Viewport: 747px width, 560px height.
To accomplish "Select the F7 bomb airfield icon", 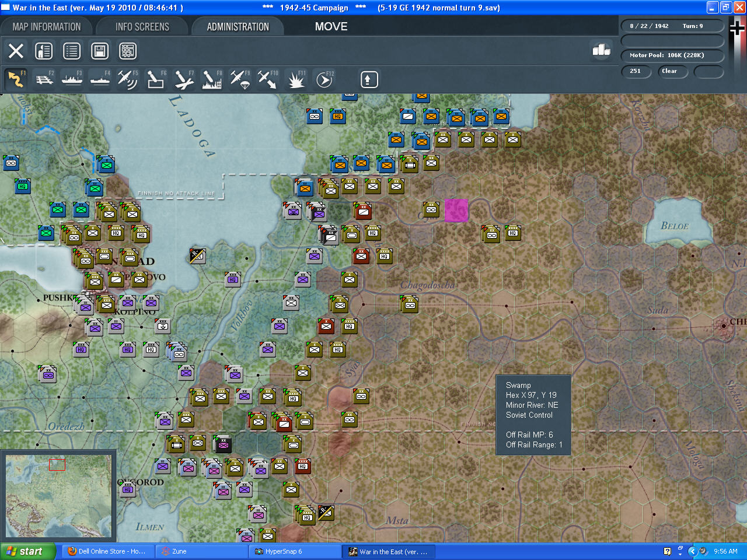I will pyautogui.click(x=184, y=79).
